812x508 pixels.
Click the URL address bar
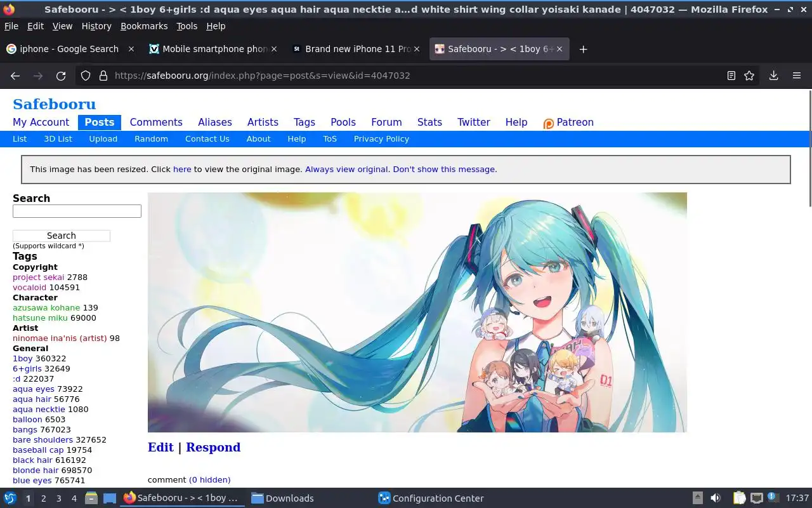[x=419, y=76]
